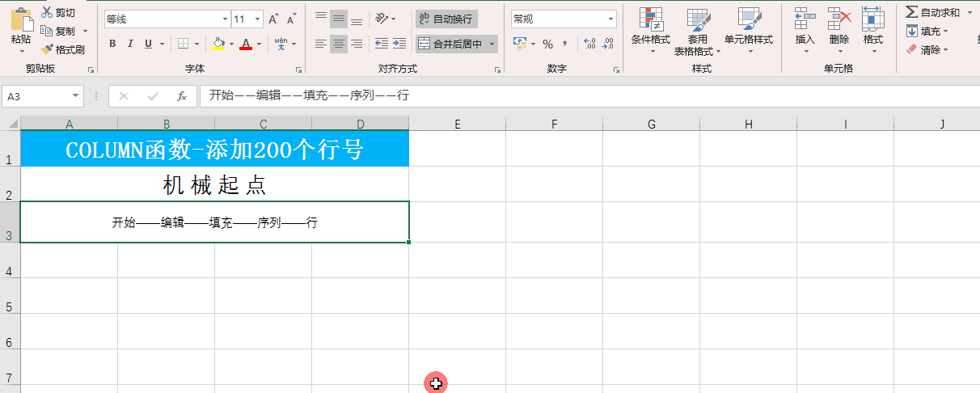Screen dimensions: 980x393
Task: Apply the fill color paint bucket
Action: pyautogui.click(x=218, y=44)
